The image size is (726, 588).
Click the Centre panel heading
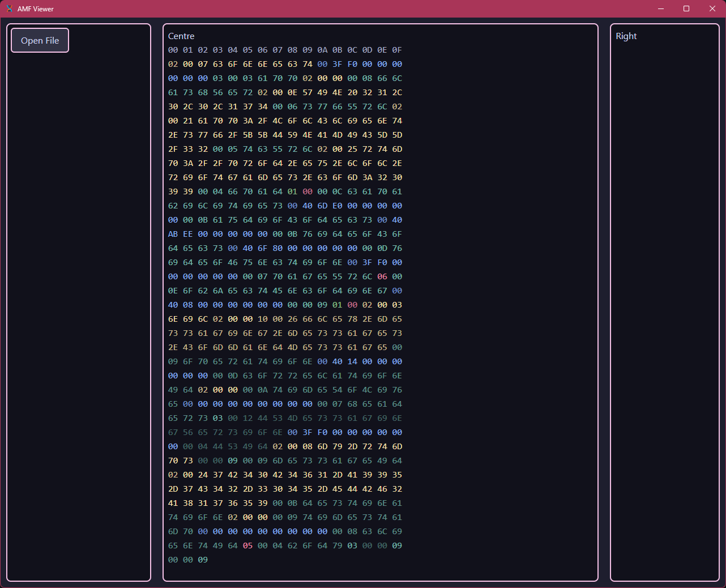181,36
